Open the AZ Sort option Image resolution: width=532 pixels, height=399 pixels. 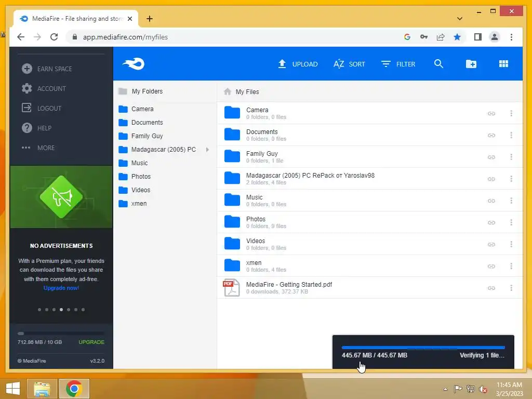(x=349, y=64)
